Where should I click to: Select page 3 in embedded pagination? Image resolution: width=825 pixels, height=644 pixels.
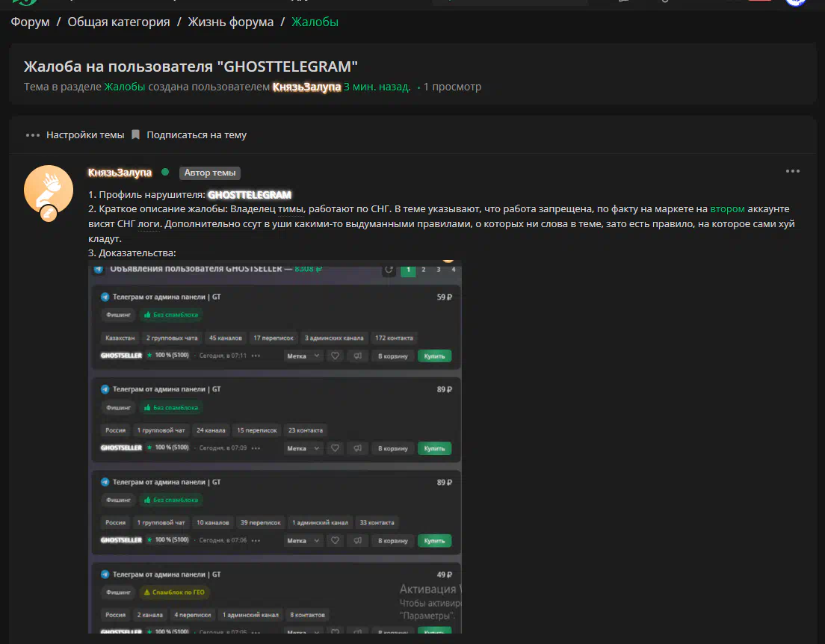(438, 270)
